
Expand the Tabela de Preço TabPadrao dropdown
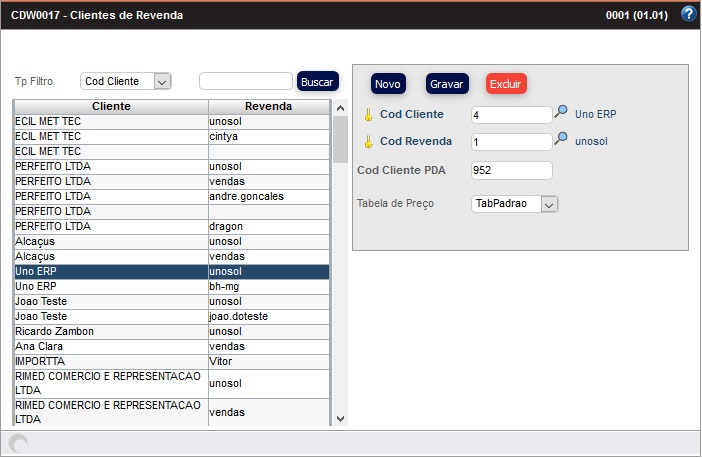[x=514, y=204]
